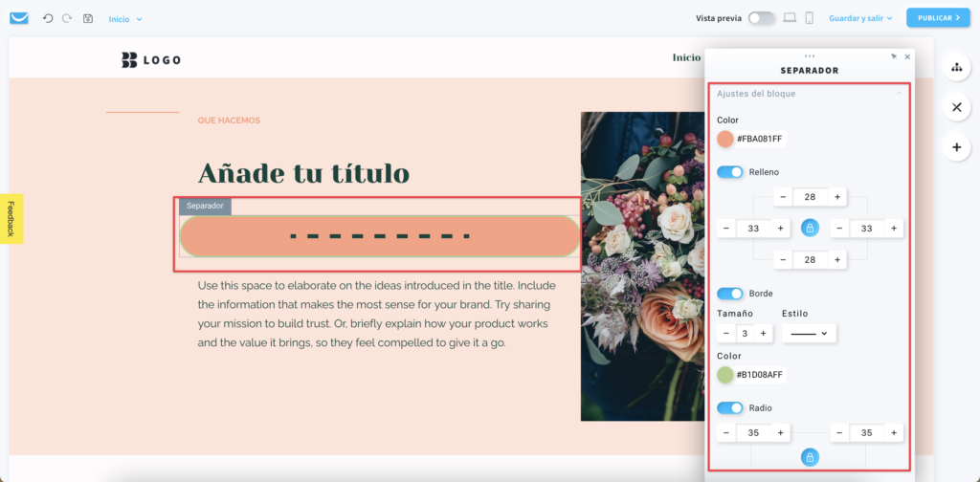Increase the left radius value 35

pos(781,432)
